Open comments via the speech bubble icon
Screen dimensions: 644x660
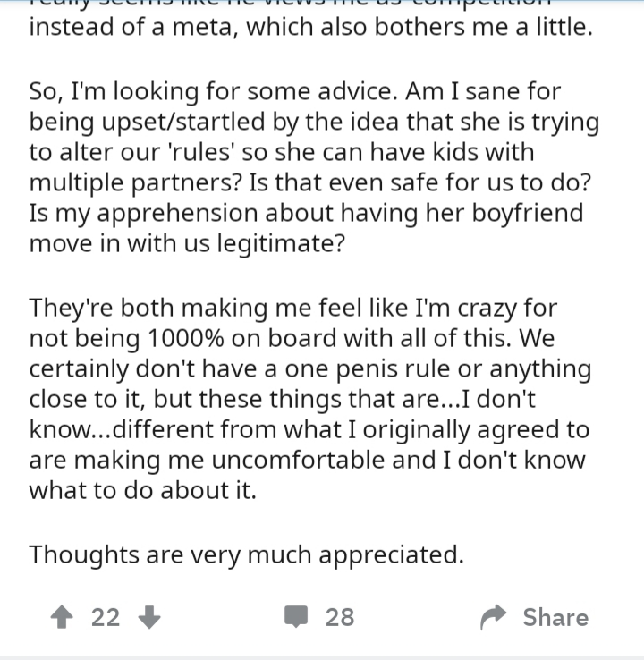coord(296,617)
